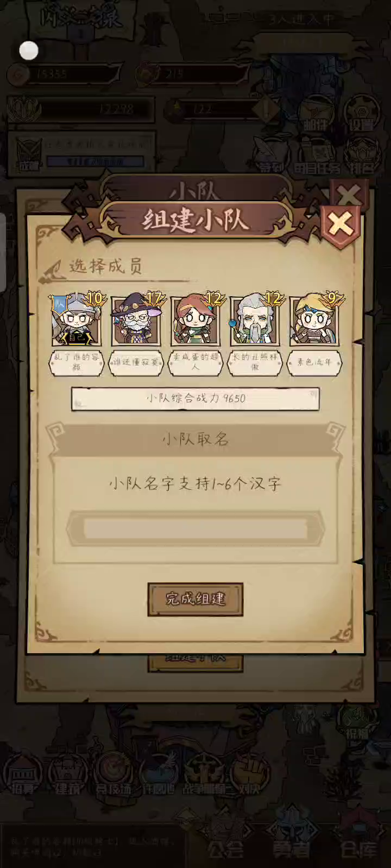The width and height of the screenshot is (391, 868).
Task: Click the 素色流年 member name tag
Action: click(314, 362)
